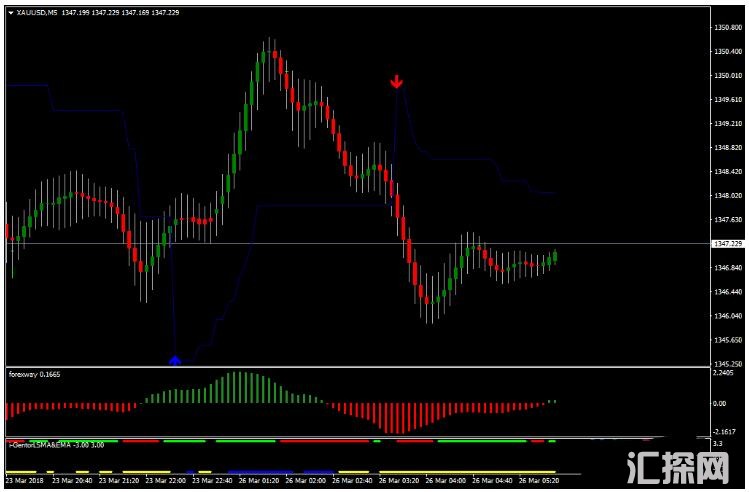Click the forexway 0.1665 indicator label
Screen dimensions: 749x492
[x=34, y=374]
